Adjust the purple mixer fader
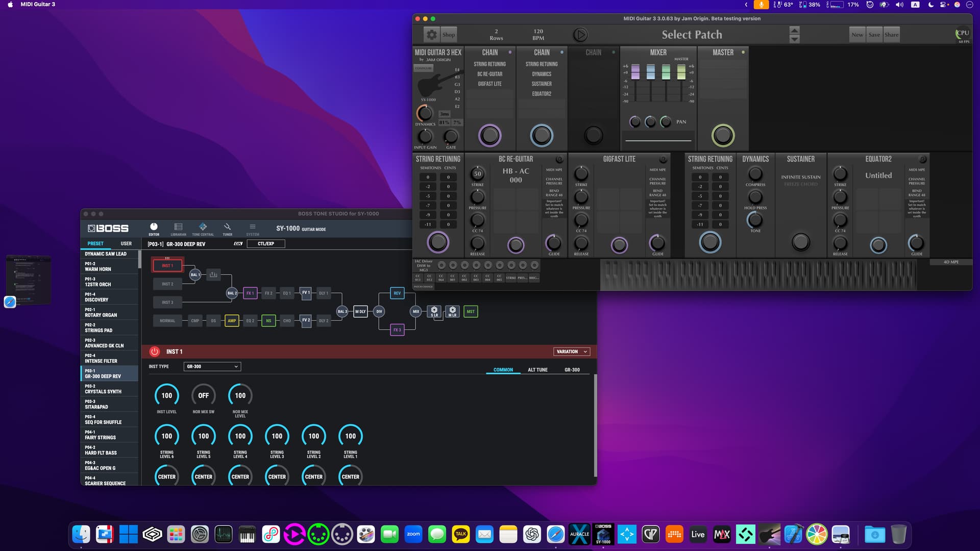 coord(635,72)
